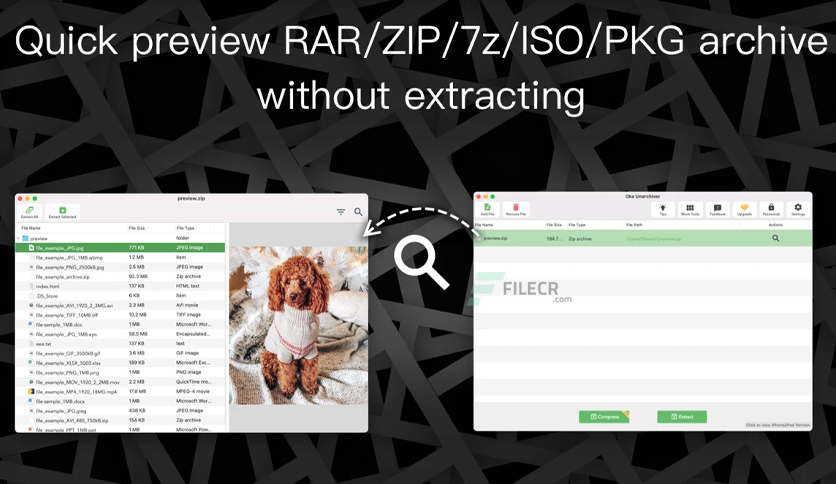Click the Compress button
Image resolution: width=836 pixels, height=484 pixels.
[604, 416]
